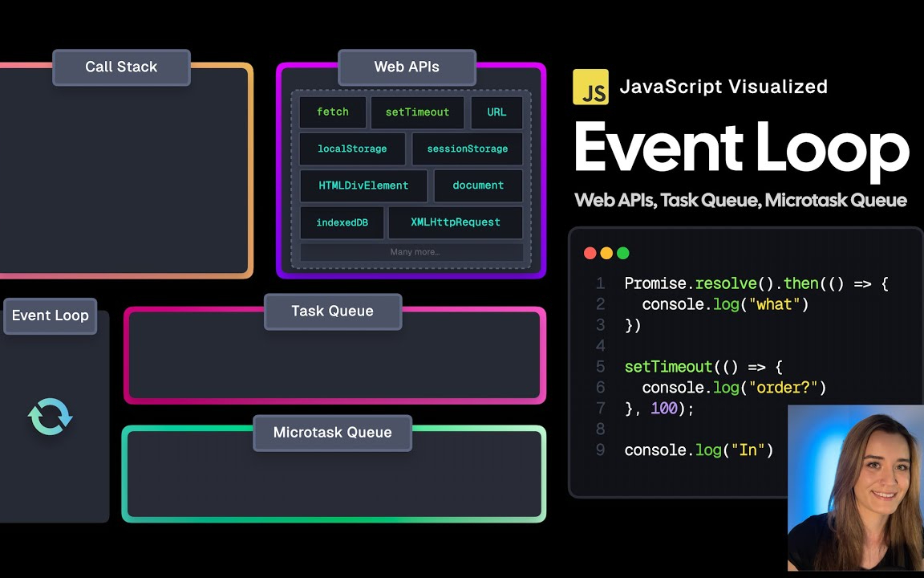Click the HTMLDivElement API box
Viewport: 924px width, 578px height.
tap(363, 185)
